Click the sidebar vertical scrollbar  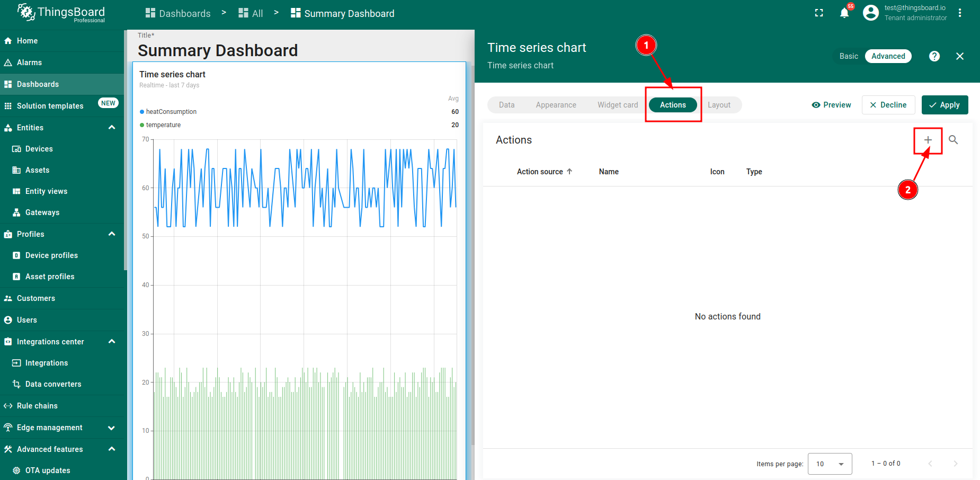pos(126,151)
